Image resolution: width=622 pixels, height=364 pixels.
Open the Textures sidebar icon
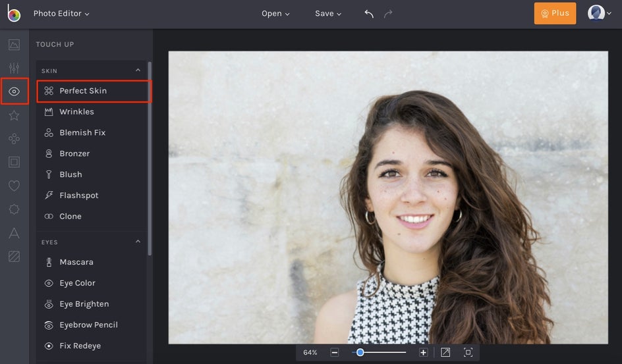tap(14, 256)
